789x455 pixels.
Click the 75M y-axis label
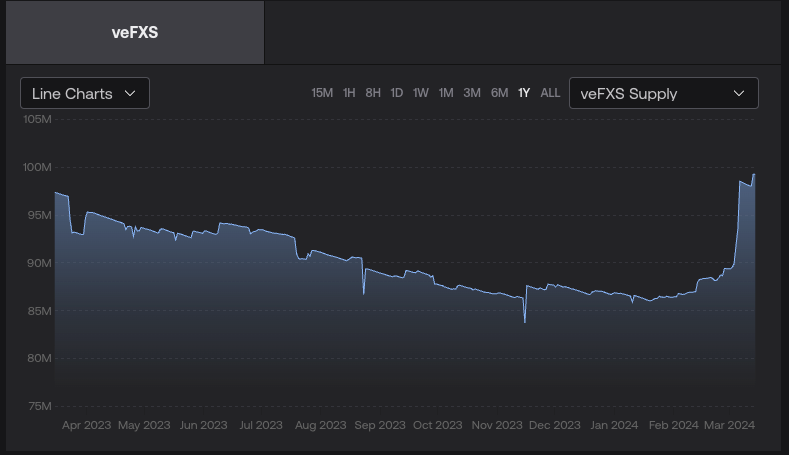(x=39, y=406)
